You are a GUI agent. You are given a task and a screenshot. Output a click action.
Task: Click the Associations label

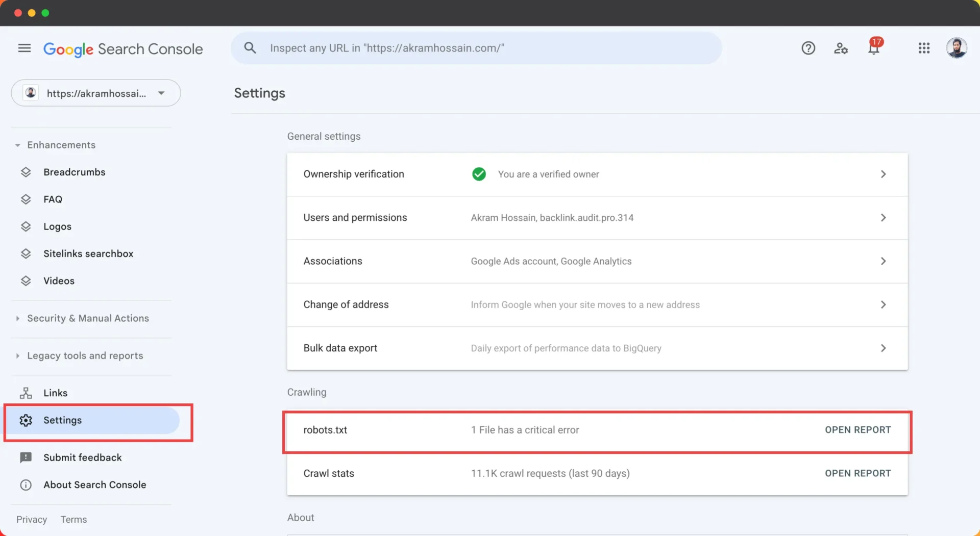point(333,261)
